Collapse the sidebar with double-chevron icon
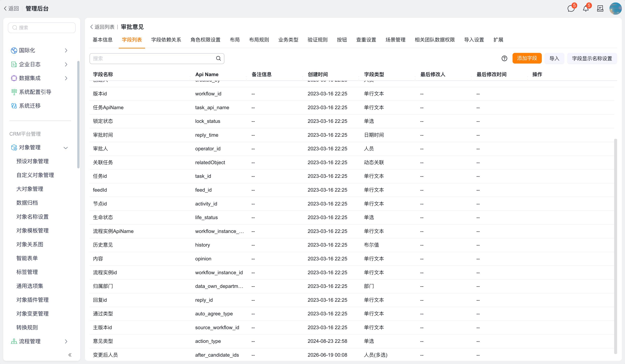 click(x=70, y=355)
